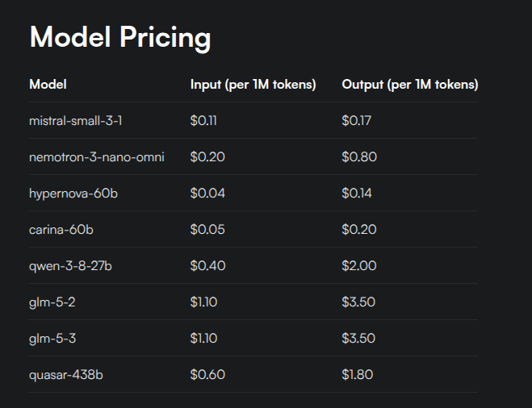Click the $1.80 output price for quasar-438b

click(358, 374)
